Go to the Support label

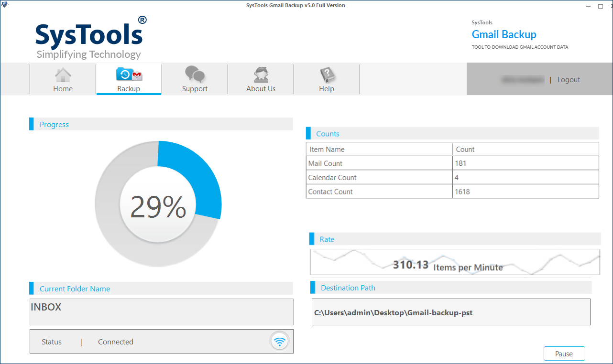195,89
